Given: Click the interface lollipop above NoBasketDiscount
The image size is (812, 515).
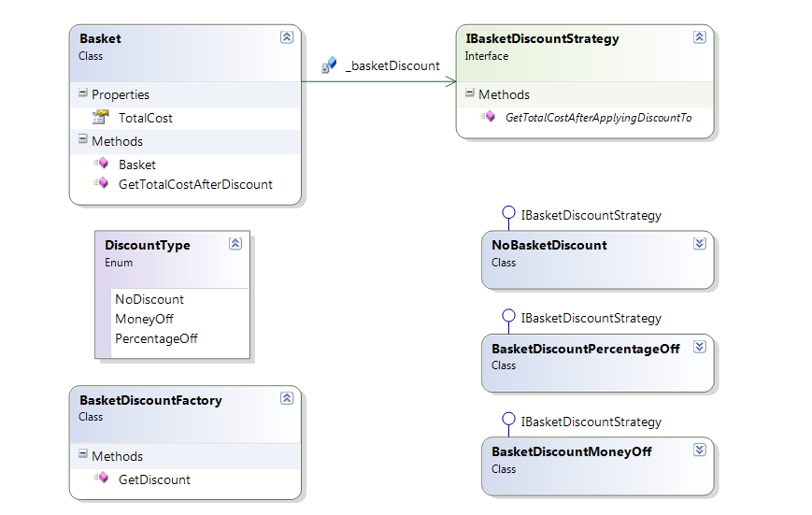Looking at the screenshot, I should point(509,213).
